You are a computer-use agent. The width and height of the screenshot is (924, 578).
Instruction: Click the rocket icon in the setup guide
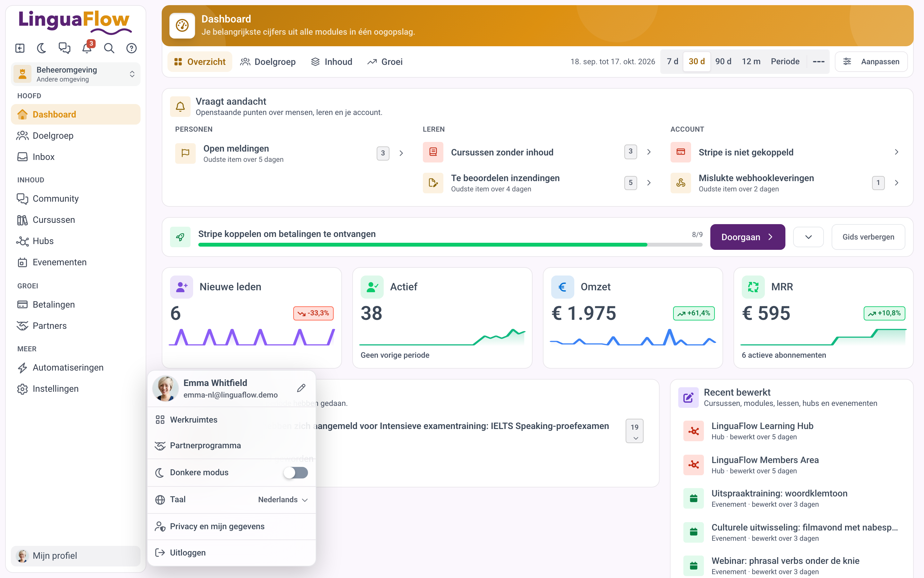pyautogui.click(x=180, y=237)
